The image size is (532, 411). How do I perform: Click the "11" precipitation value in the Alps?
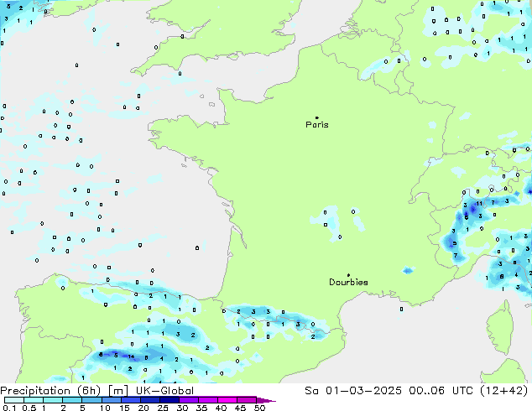pos(479,204)
